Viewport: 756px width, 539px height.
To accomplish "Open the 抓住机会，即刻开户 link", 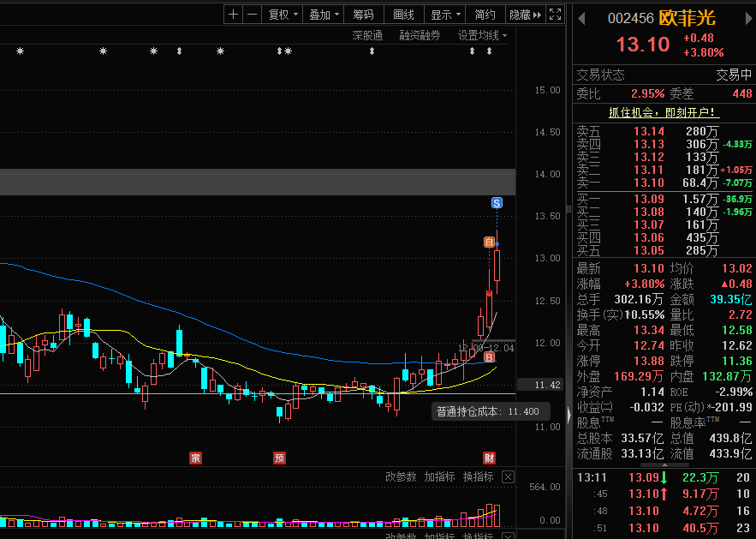I will coord(664,112).
